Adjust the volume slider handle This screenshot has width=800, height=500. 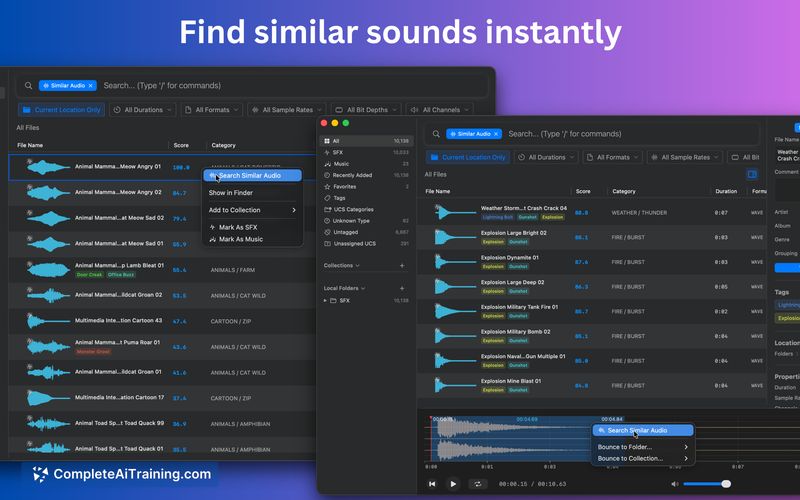726,484
